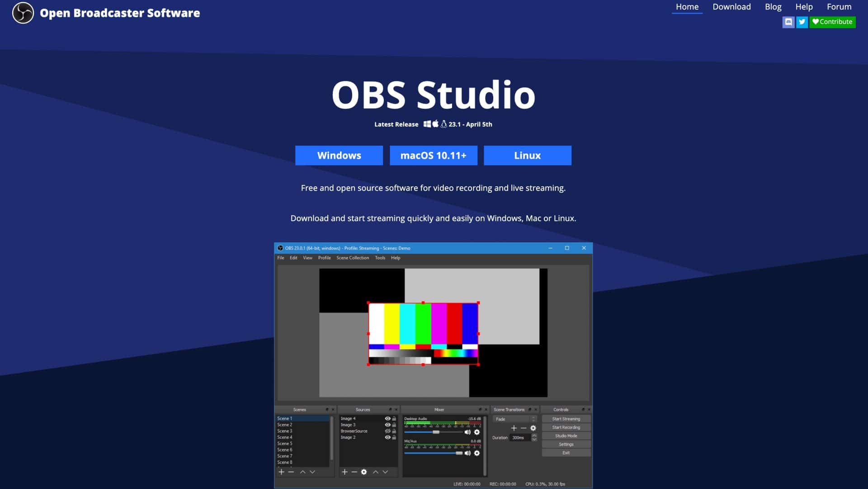Mute Desktop Audio speaker icon
The height and width of the screenshot is (489, 868).
pyautogui.click(x=467, y=432)
